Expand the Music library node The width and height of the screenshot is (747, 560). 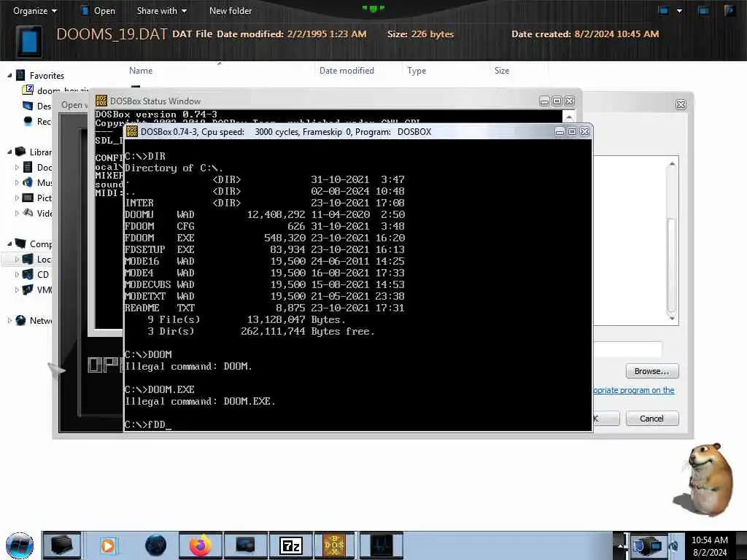[18, 182]
